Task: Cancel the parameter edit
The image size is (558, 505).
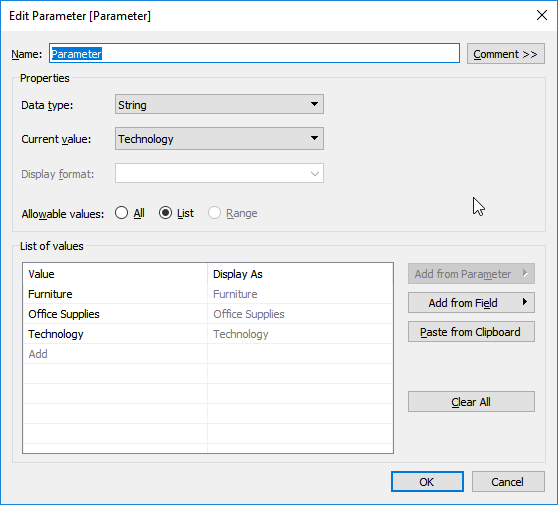Action: (x=508, y=482)
